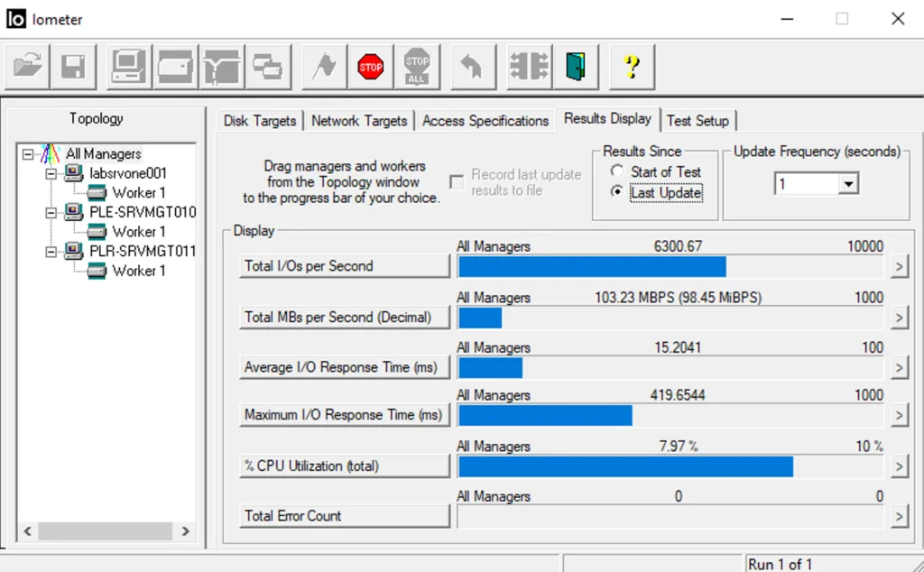Disconnect the selected worker or manager
This screenshot has width=924, height=572.
[529, 67]
